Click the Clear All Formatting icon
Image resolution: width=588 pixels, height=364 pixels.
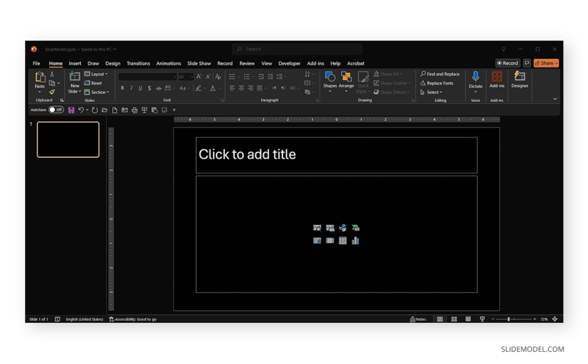(218, 76)
